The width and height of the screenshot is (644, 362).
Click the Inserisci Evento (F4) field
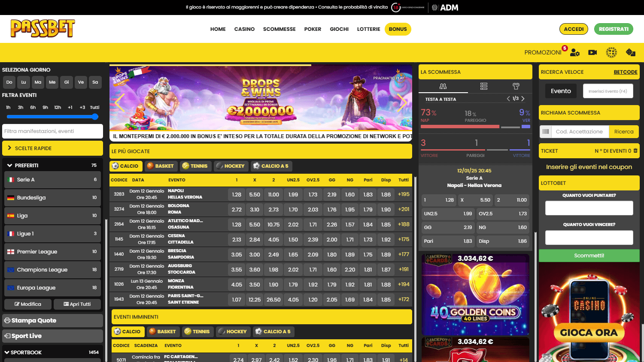(608, 91)
